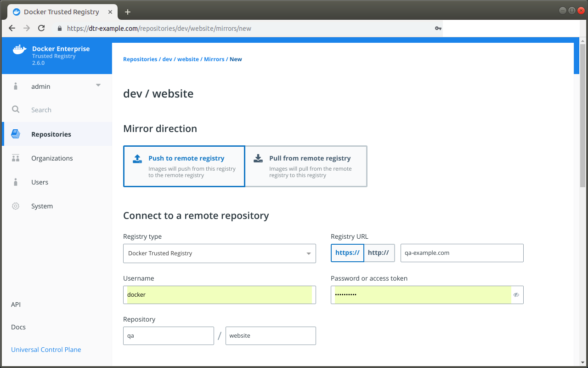
Task: Click the repository name field website
Action: pyautogui.click(x=271, y=336)
